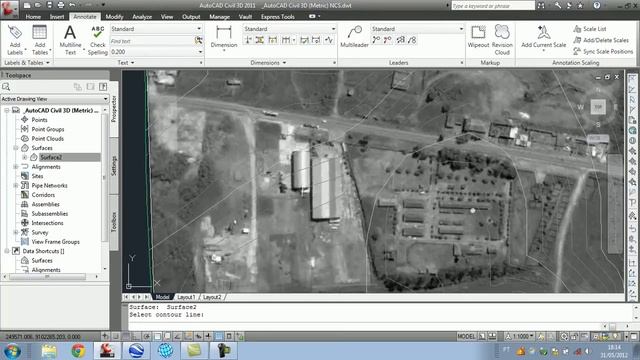The width and height of the screenshot is (640, 360).
Task: Click the Add Leader icon in Leaders panel
Action: pos(376,40)
